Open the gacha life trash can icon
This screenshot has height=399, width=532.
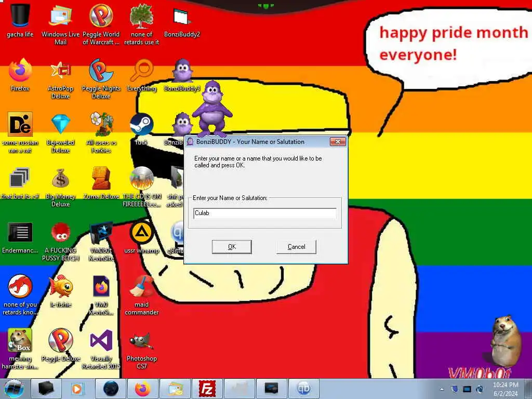pos(20,15)
